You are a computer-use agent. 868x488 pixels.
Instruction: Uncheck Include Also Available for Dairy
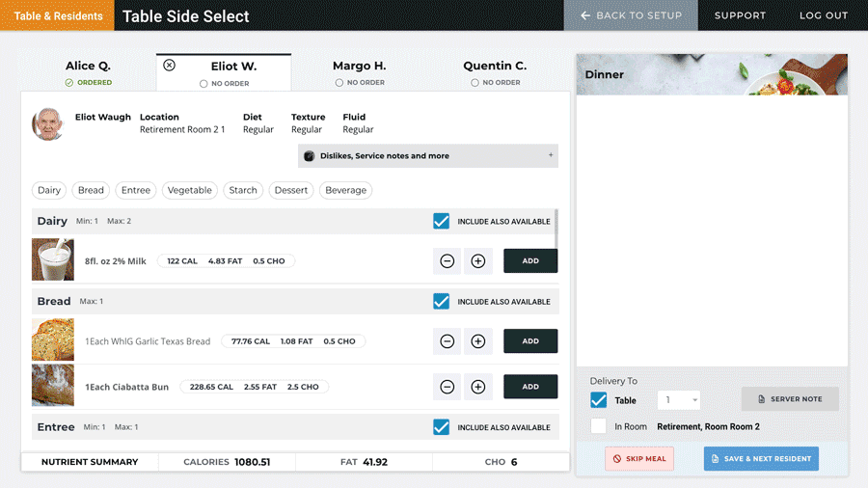(x=441, y=222)
